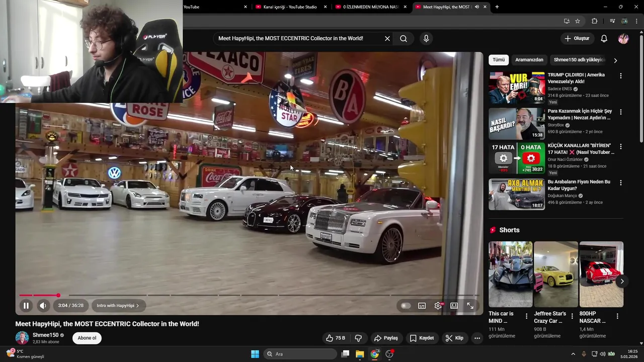Select the Tümü filter chip
Viewport: 644px width, 362px height.
[499, 60]
